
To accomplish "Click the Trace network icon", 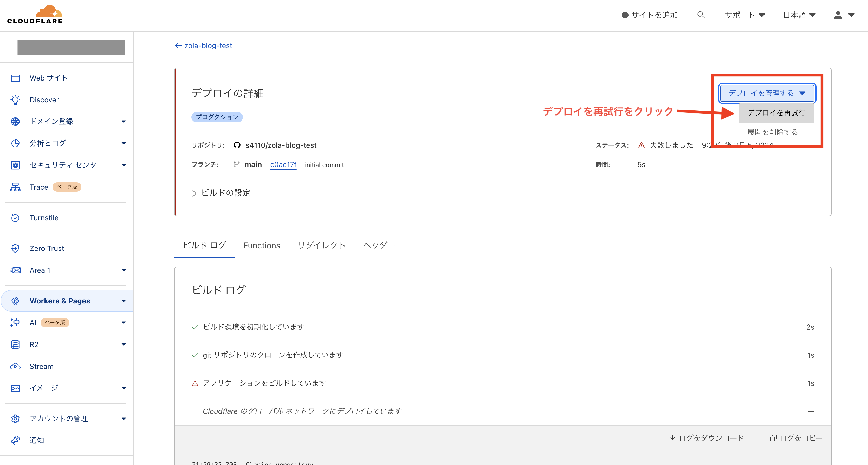I will [15, 187].
